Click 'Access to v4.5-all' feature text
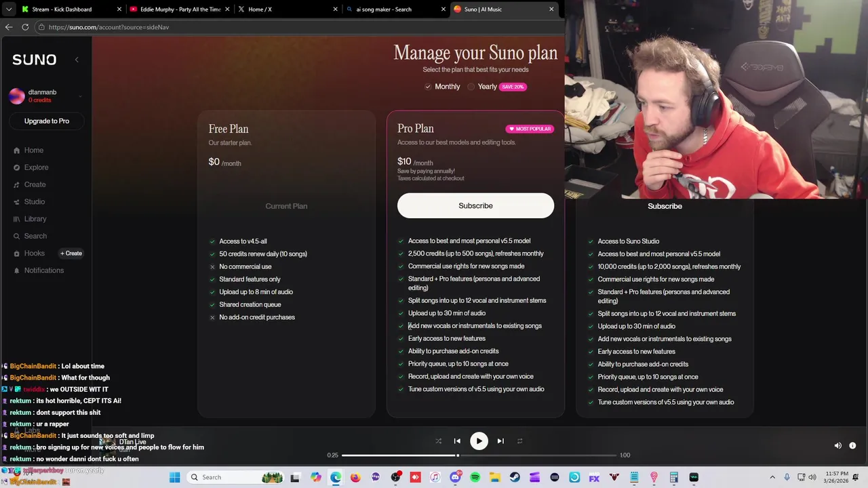868x488 pixels. [x=243, y=241]
